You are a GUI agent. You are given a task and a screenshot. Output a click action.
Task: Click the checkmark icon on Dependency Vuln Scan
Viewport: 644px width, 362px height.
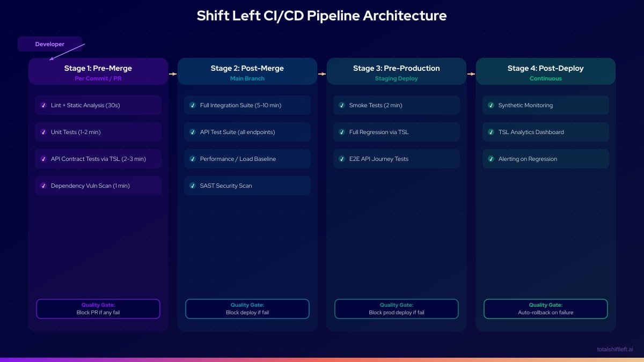43,186
